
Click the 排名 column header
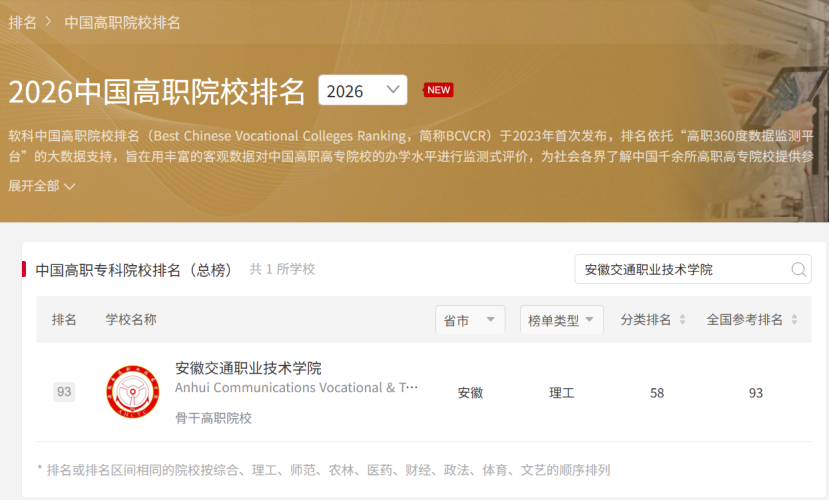pyautogui.click(x=64, y=320)
